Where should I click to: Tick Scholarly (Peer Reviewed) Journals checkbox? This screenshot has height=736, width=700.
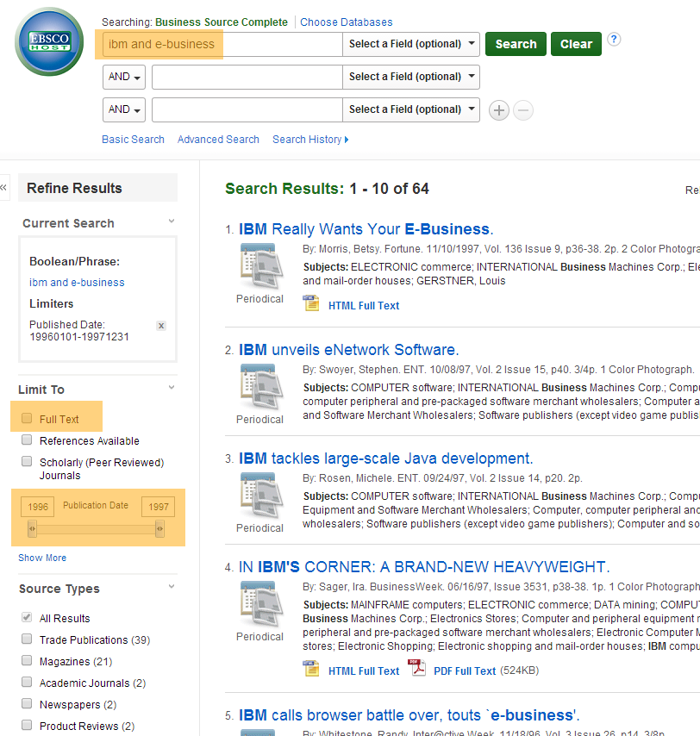coord(27,461)
